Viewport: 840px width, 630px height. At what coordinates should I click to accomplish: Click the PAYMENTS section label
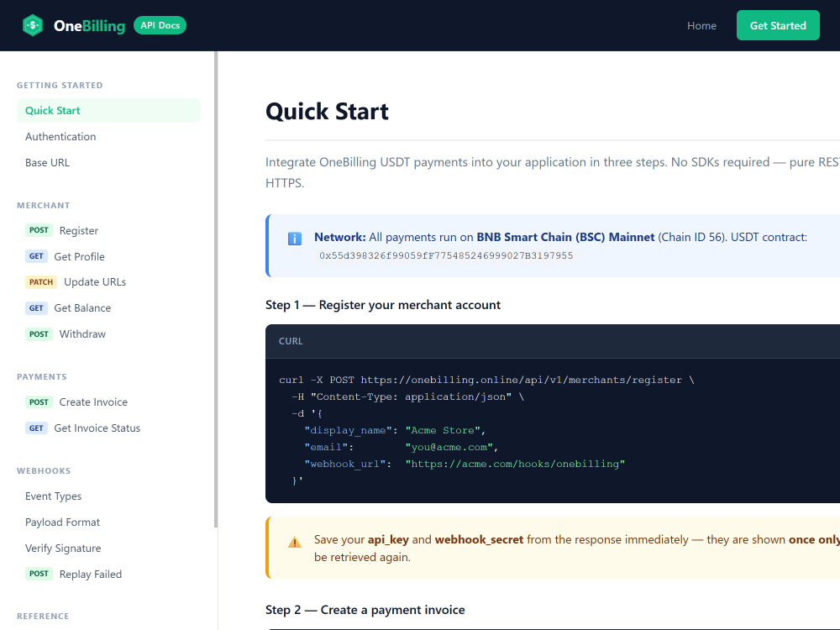[x=42, y=376]
